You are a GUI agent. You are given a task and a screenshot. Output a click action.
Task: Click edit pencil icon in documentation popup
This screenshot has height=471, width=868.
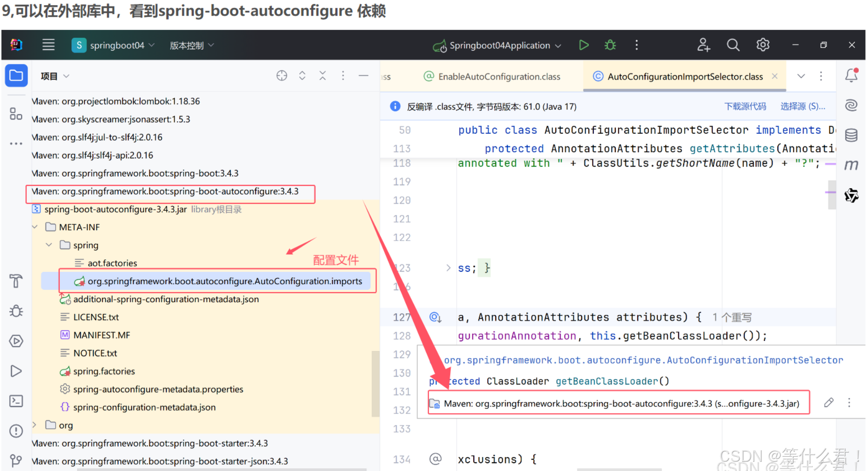pos(828,403)
